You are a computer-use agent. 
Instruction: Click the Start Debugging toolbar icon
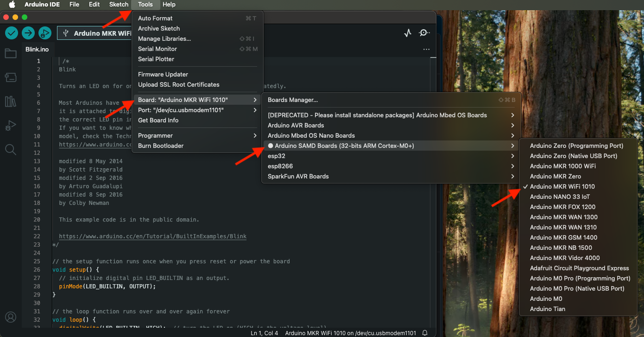(x=45, y=33)
